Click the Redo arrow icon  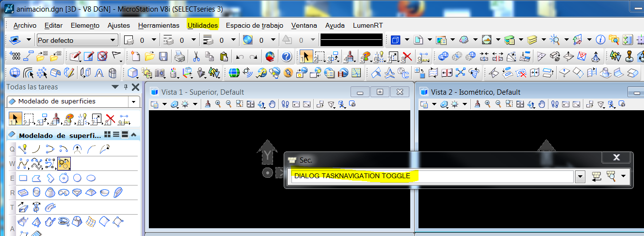point(253,57)
